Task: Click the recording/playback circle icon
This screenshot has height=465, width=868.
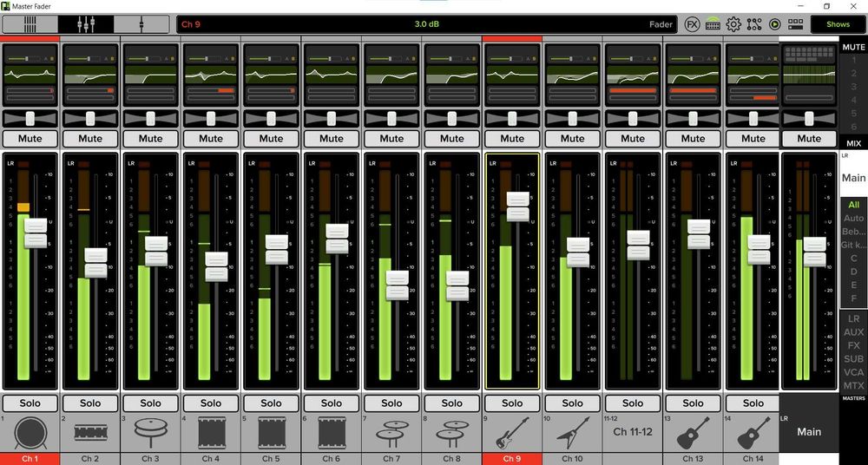Action: (775, 24)
